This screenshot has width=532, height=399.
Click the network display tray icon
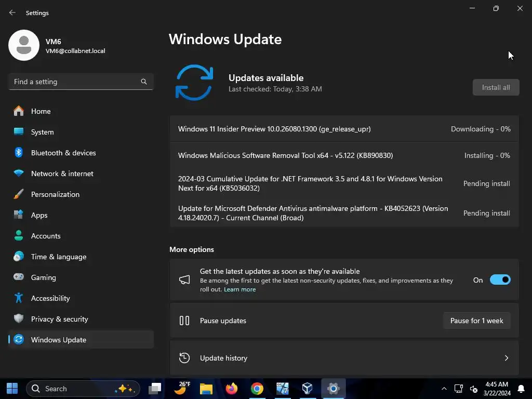[459, 389]
